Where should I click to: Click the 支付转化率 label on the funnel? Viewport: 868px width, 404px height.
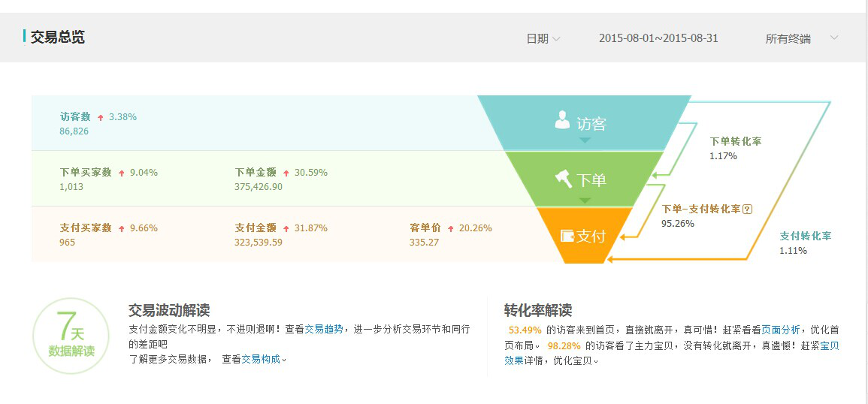tap(805, 236)
